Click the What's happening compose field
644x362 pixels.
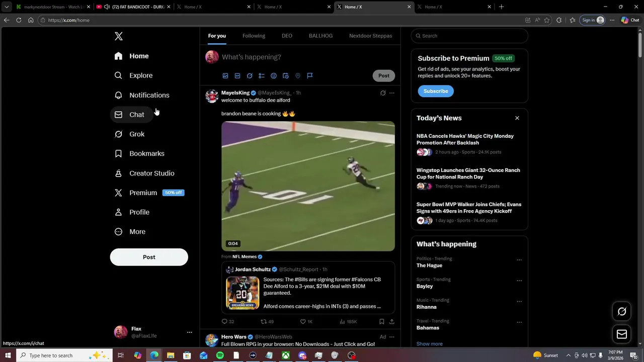coord(308,57)
